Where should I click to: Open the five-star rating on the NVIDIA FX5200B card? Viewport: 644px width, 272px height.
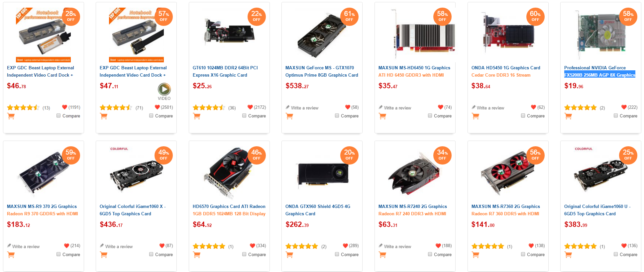pos(580,107)
